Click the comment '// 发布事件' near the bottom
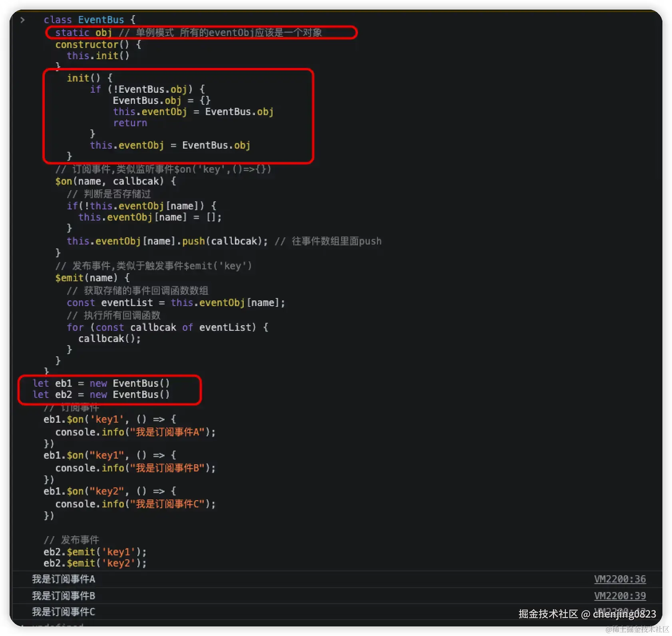The image size is (672, 636). [x=71, y=540]
